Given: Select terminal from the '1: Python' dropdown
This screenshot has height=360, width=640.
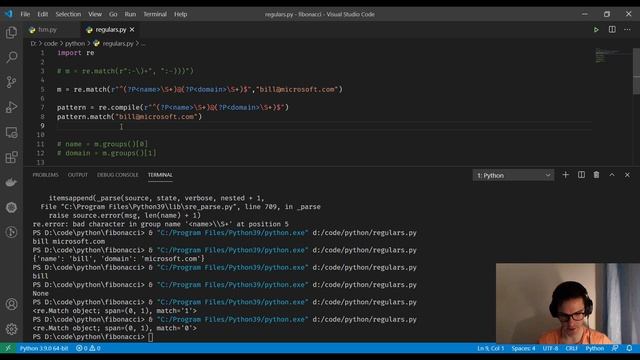Looking at the screenshot, I should pos(513,176).
